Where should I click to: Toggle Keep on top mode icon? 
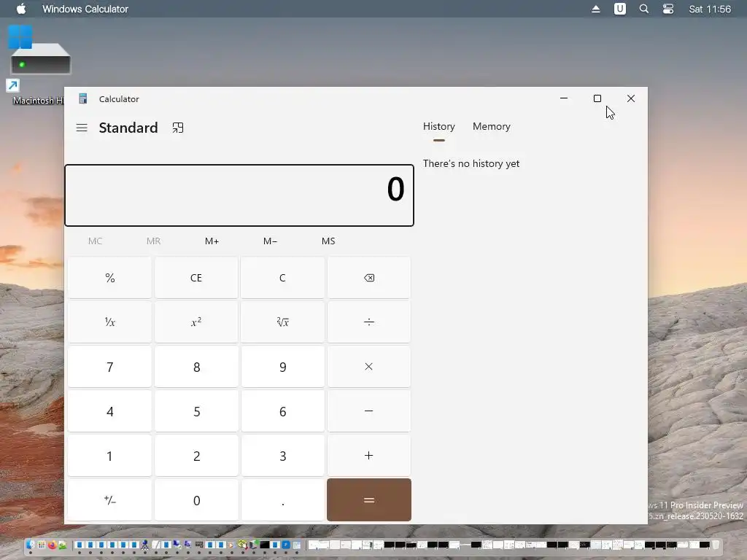(x=178, y=128)
